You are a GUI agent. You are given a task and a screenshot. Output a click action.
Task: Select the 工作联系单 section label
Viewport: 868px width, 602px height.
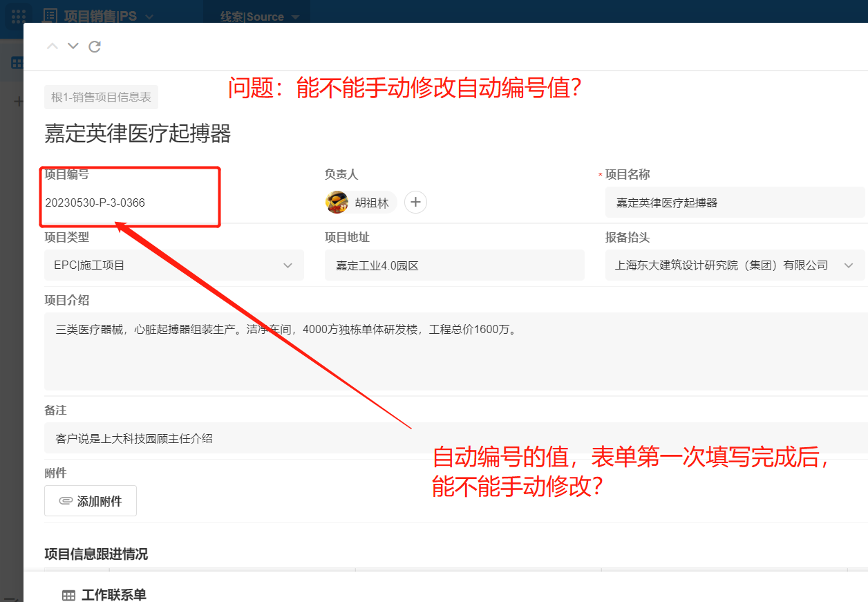113,595
